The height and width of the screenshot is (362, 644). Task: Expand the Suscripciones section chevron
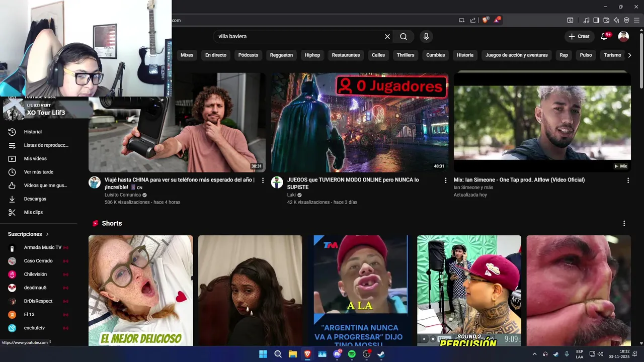tap(48, 234)
